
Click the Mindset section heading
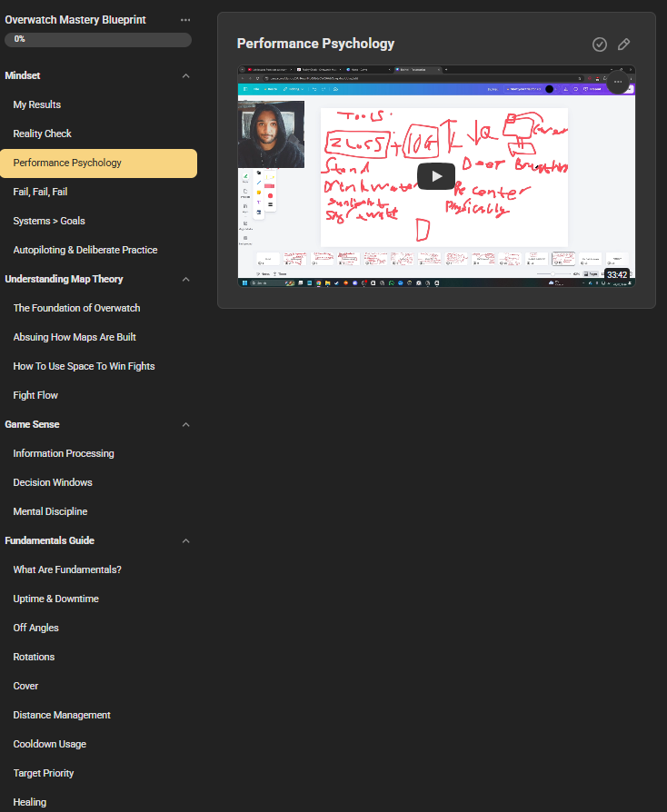(x=23, y=75)
